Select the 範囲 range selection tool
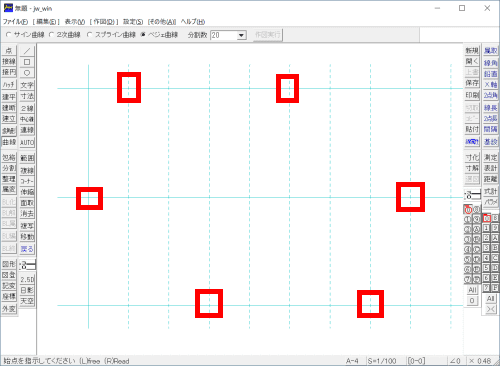This screenshot has height=366, width=500. click(x=27, y=158)
